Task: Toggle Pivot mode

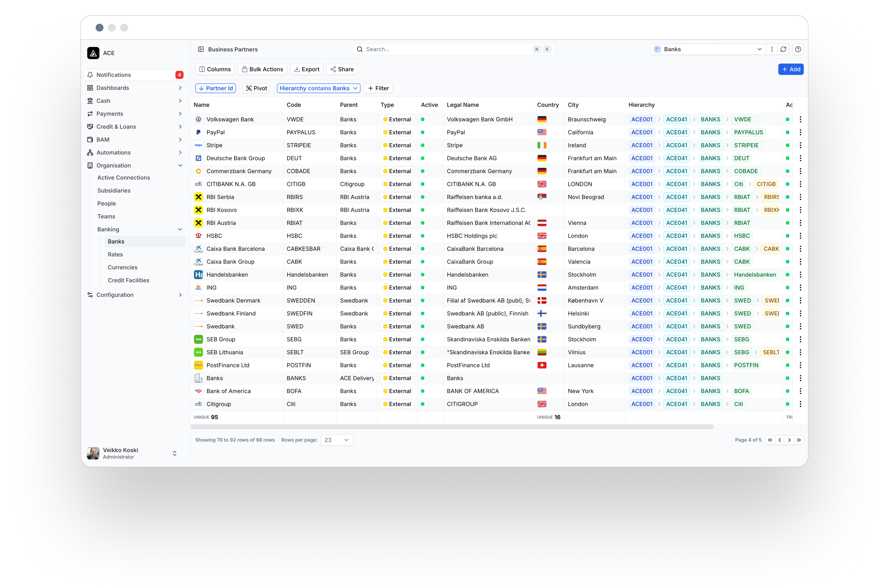Action: [x=256, y=88]
